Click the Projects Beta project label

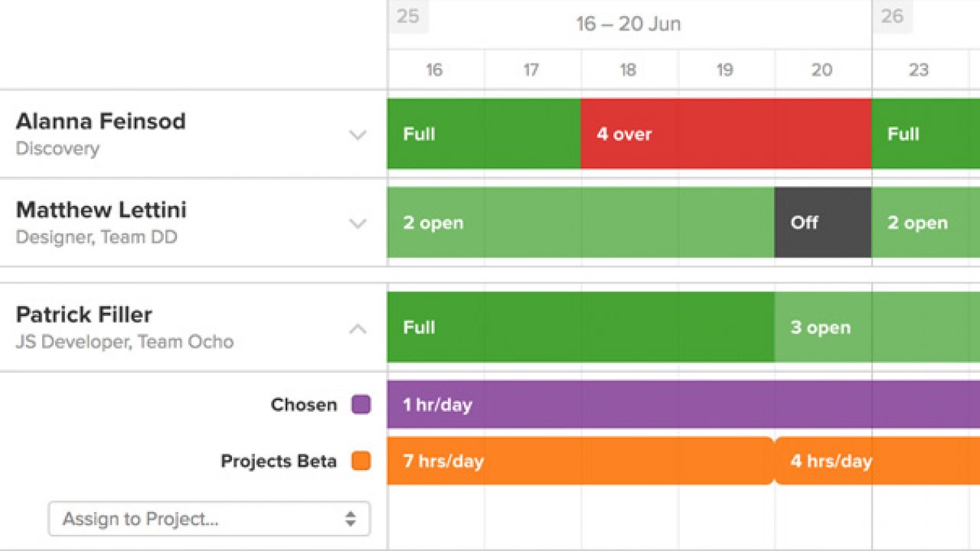coord(279,461)
